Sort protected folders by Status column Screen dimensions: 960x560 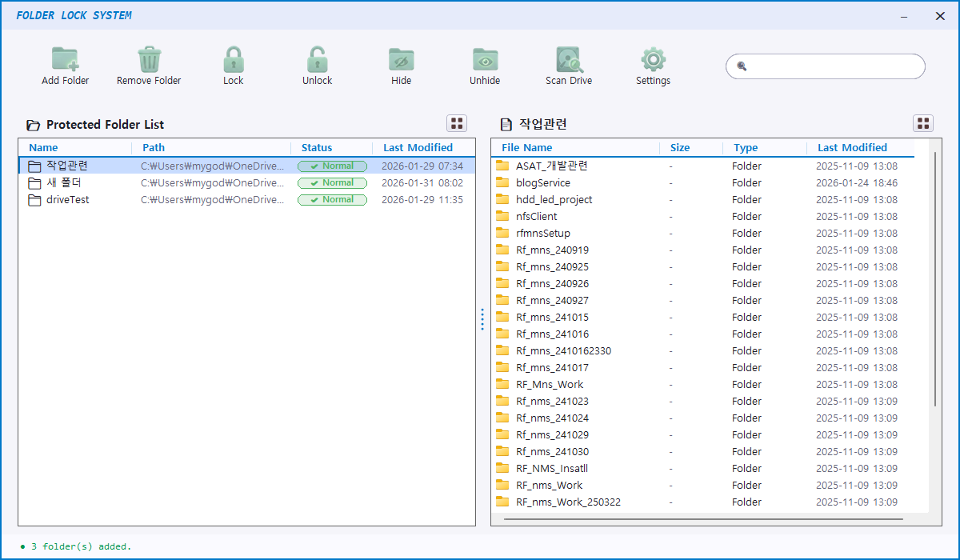(x=317, y=147)
